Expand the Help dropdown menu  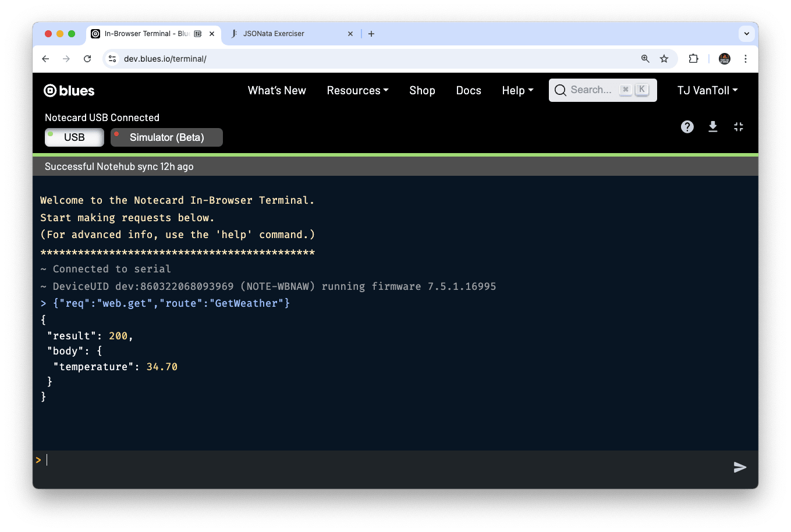pyautogui.click(x=517, y=90)
